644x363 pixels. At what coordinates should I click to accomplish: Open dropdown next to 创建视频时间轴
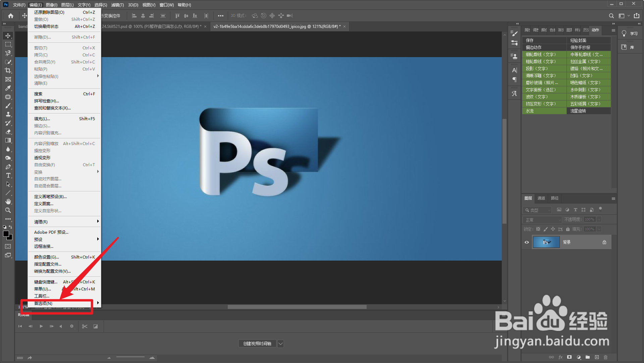(281, 344)
